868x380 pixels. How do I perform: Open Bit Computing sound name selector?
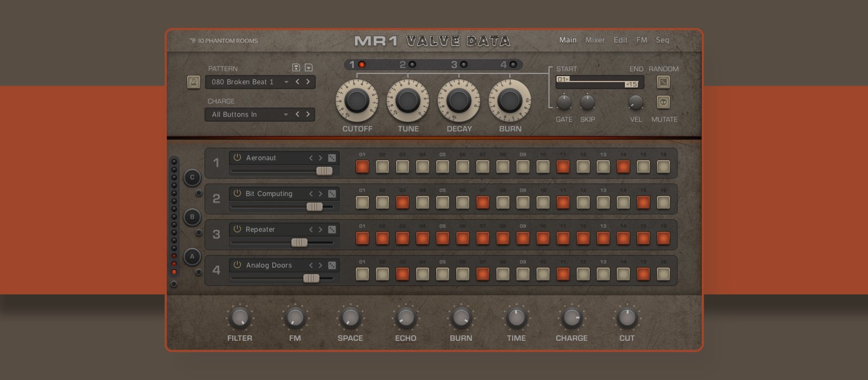[269, 194]
